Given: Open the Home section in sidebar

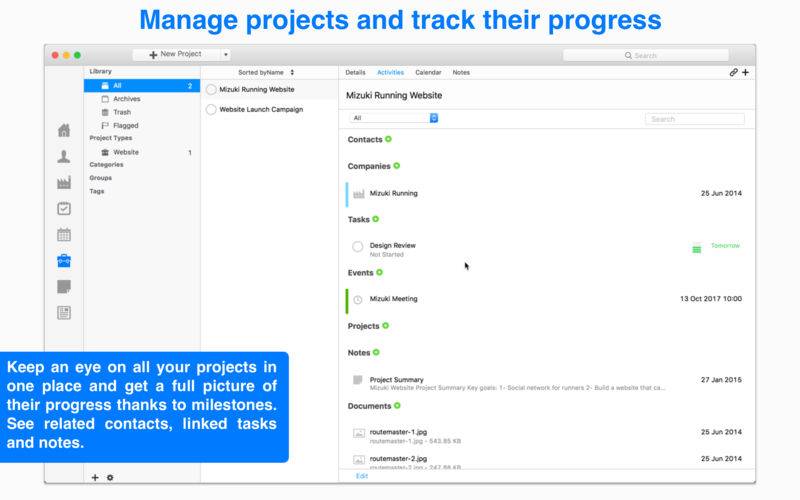Looking at the screenshot, I should click(64, 131).
